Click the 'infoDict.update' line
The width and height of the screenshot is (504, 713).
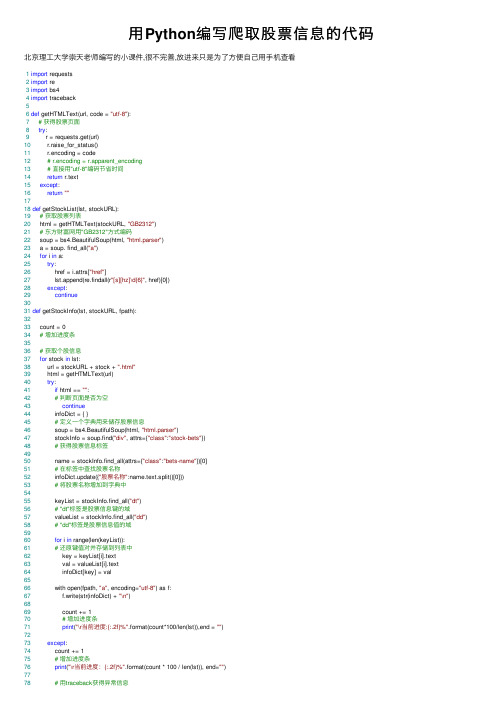pyautogui.click(x=120, y=477)
